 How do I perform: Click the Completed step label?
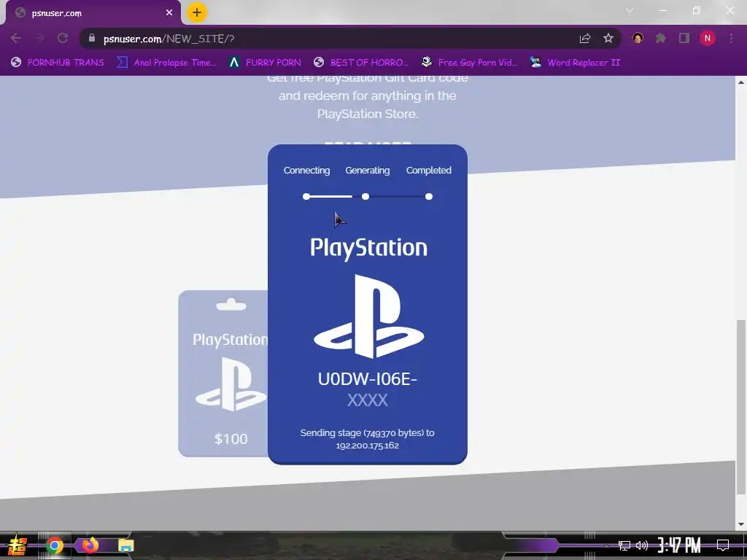tap(429, 171)
